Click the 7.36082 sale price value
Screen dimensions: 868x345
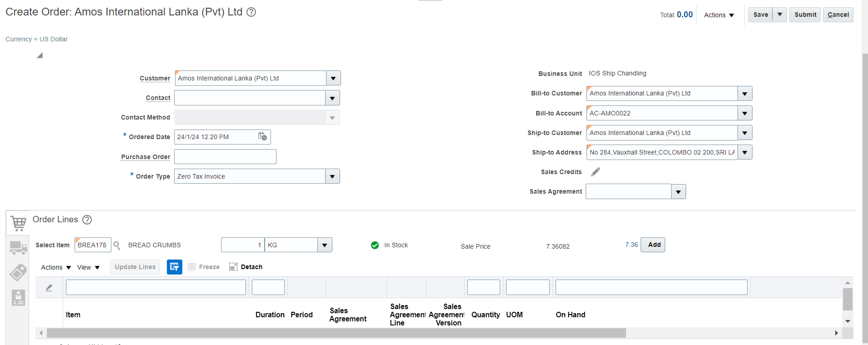point(558,246)
